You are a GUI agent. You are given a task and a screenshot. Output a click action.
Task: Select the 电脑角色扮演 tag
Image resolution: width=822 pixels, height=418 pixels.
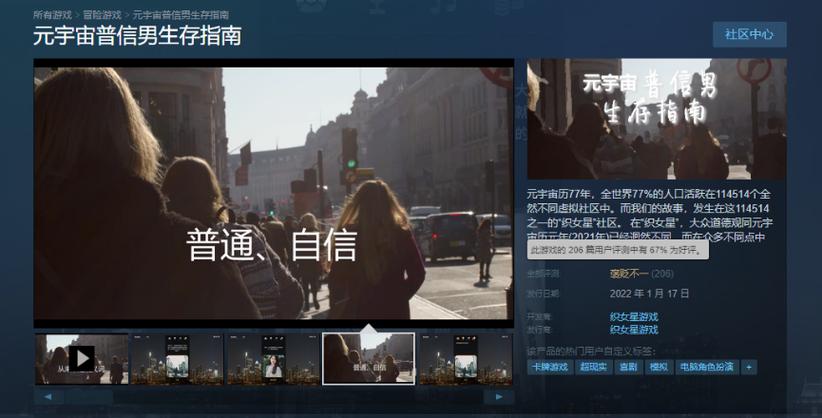point(707,367)
